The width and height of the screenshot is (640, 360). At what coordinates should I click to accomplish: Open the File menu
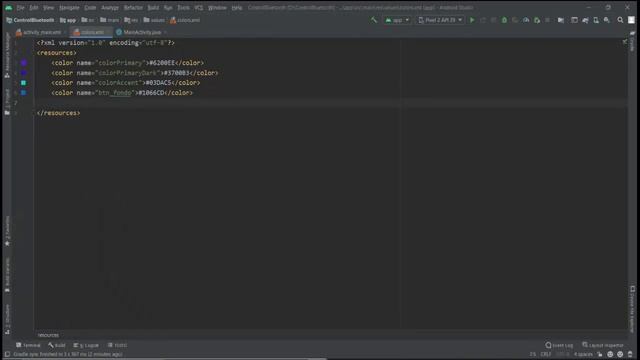click(20, 8)
